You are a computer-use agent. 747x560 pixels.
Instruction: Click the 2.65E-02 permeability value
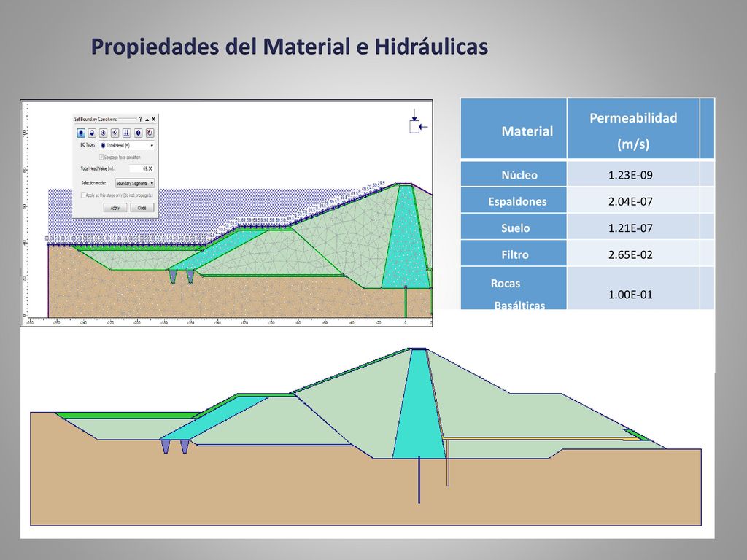point(630,254)
